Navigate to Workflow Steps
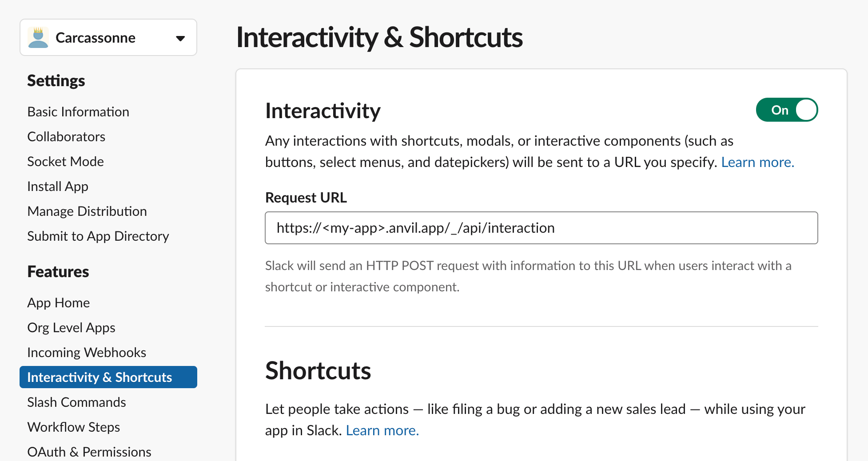Viewport: 868px width, 461px height. pos(74,427)
